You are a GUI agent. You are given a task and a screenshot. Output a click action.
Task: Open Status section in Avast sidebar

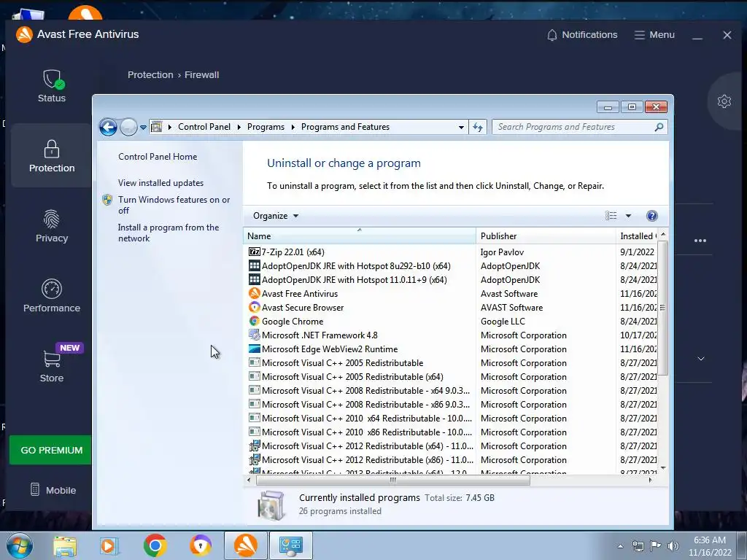tap(52, 86)
